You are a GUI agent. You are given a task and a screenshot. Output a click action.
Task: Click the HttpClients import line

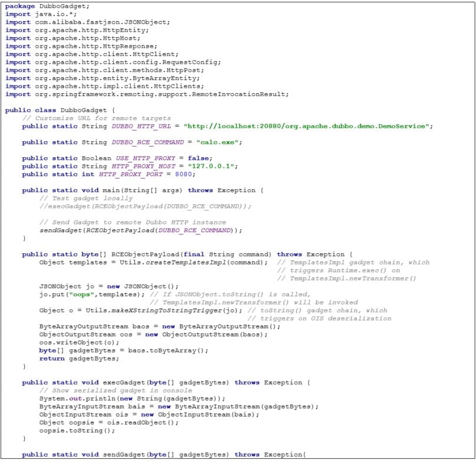click(x=104, y=86)
